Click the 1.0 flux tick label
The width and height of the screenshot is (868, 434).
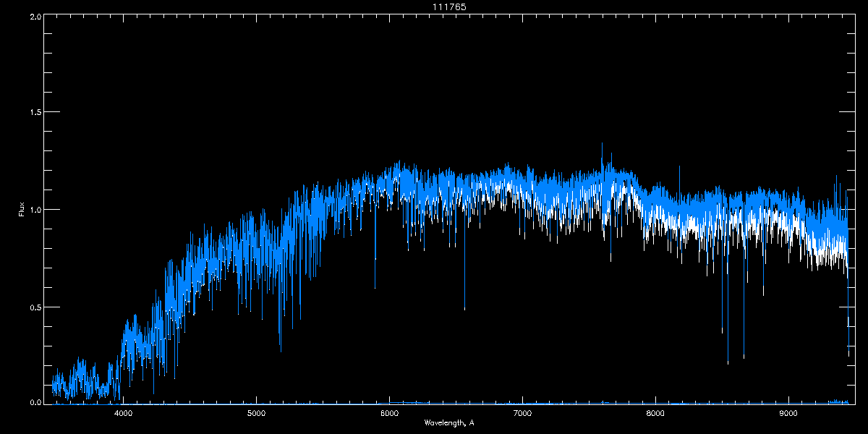35,210
